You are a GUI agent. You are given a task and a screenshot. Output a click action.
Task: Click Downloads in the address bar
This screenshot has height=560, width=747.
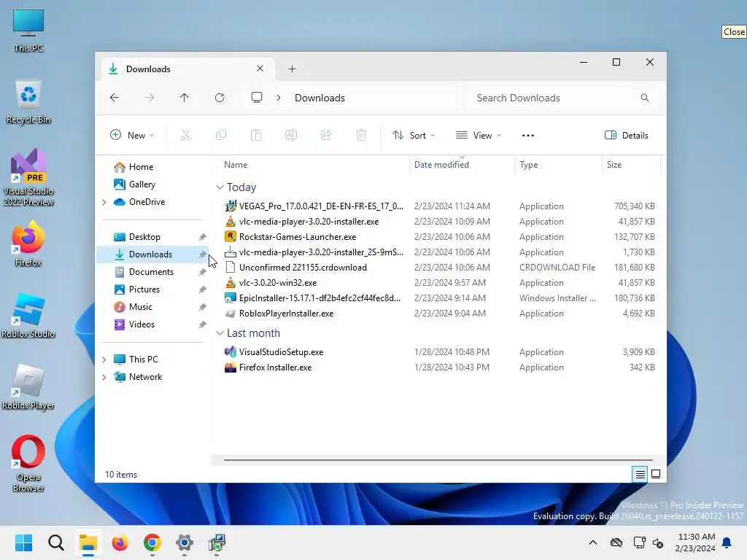click(320, 98)
